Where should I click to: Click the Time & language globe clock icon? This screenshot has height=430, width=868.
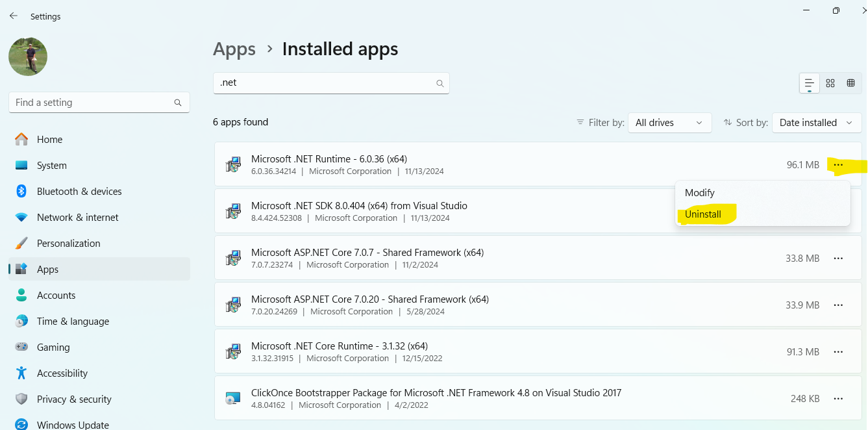click(x=21, y=321)
